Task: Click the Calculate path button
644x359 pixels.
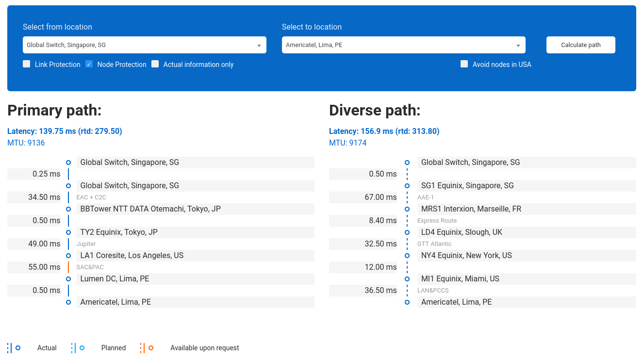Action: tap(580, 45)
